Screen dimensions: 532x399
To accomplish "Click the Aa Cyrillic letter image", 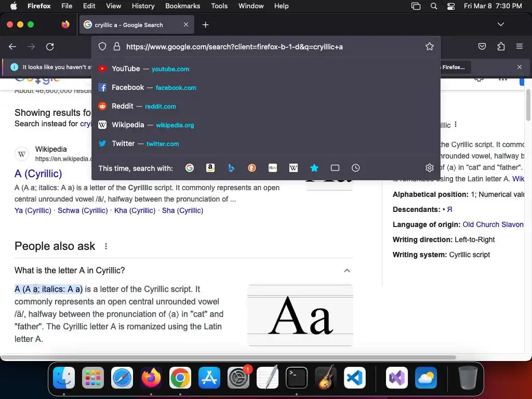I will tap(300, 315).
